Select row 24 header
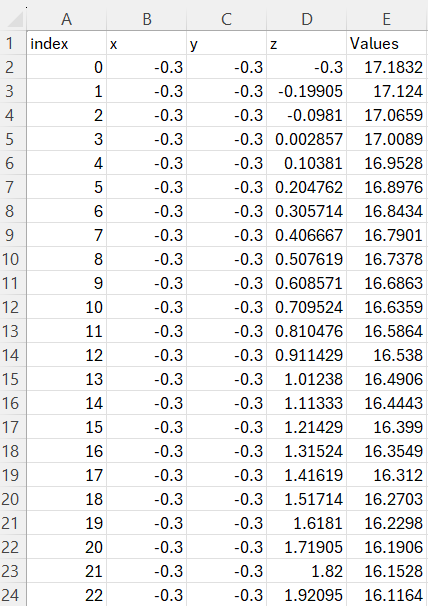 click(x=13, y=594)
